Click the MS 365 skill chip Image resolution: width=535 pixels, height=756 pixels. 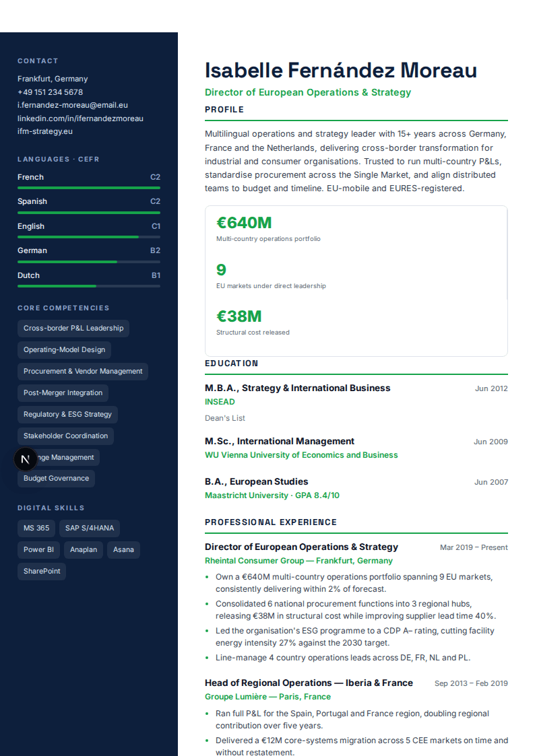click(36, 528)
